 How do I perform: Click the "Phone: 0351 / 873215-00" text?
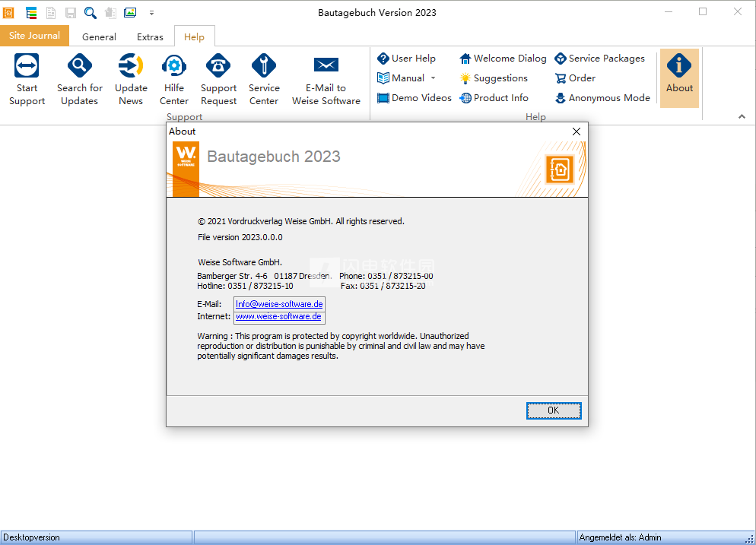point(386,276)
